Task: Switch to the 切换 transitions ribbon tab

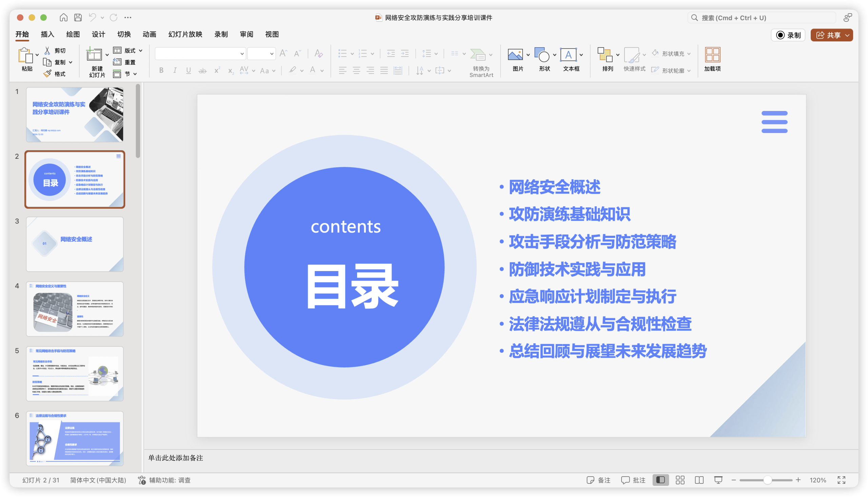Action: [x=123, y=34]
